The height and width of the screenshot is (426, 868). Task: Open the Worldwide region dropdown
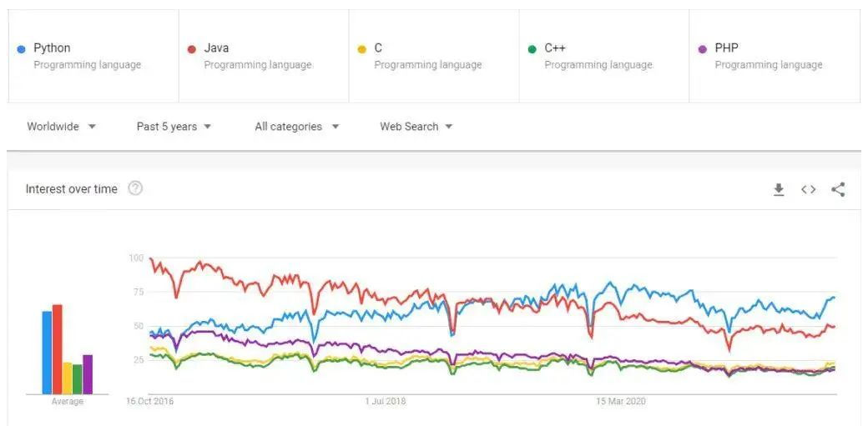coord(62,127)
